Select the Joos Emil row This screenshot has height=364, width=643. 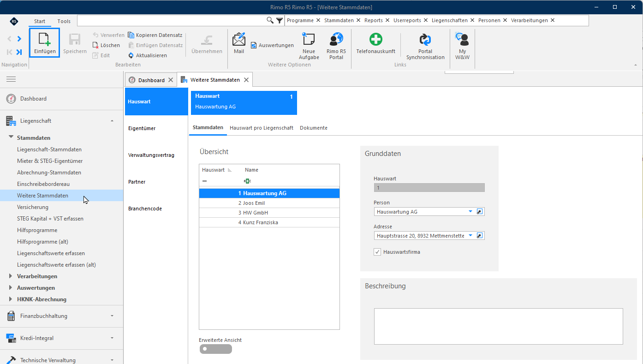click(x=269, y=203)
